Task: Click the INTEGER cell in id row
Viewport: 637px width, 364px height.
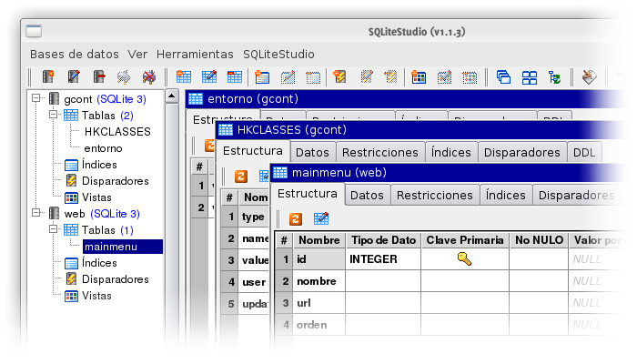Action: [x=382, y=260]
